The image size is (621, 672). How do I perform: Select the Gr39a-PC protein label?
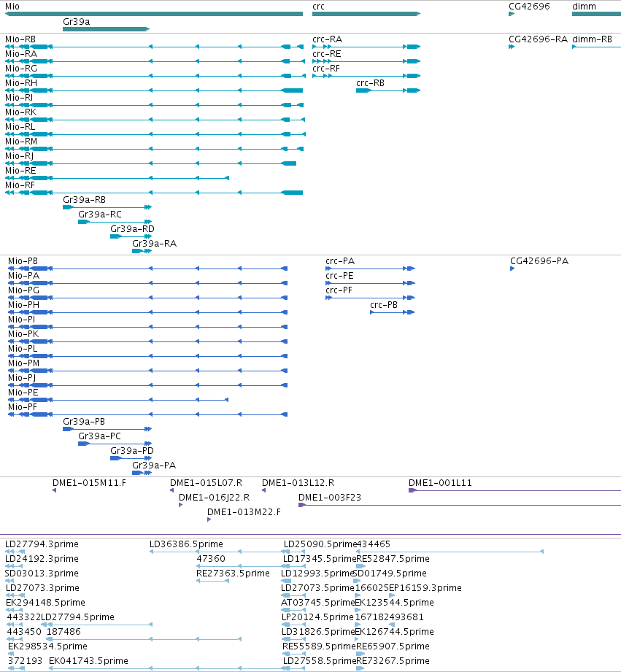pos(99,436)
